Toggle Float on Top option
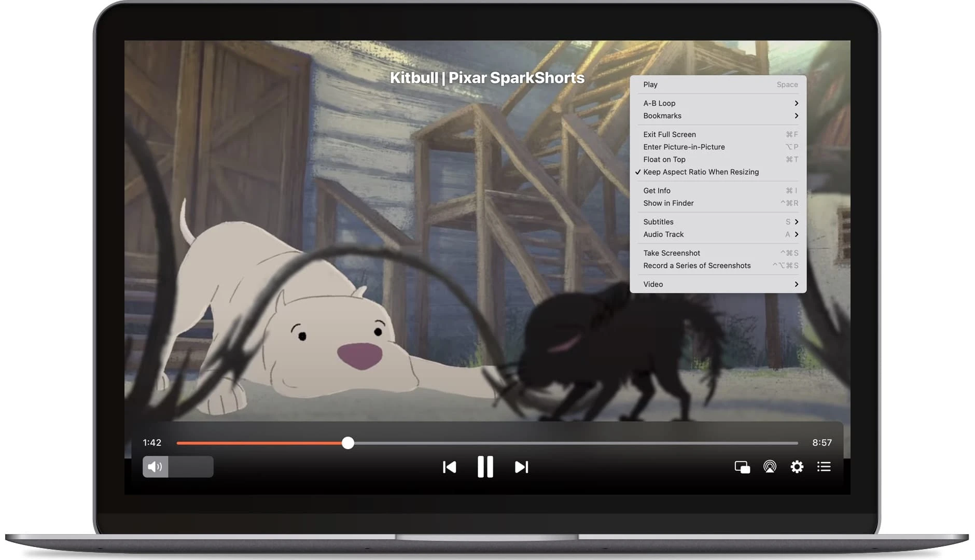 point(664,160)
